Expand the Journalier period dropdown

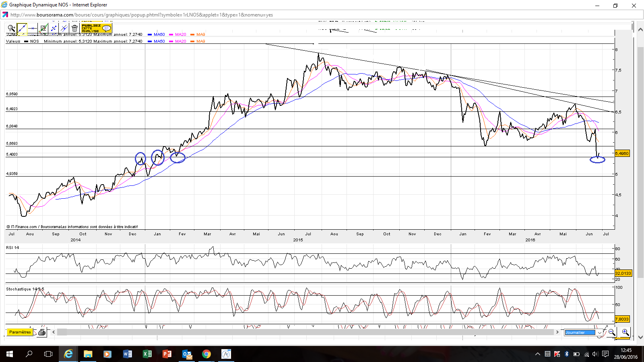(x=599, y=333)
